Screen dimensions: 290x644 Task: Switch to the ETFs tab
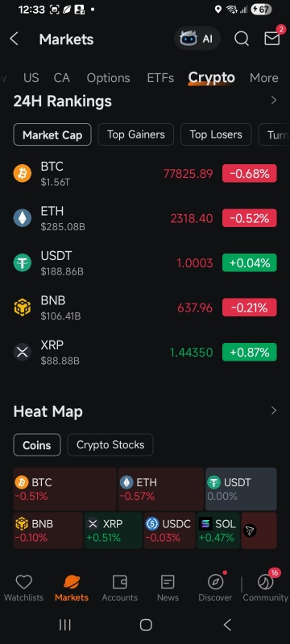(160, 77)
